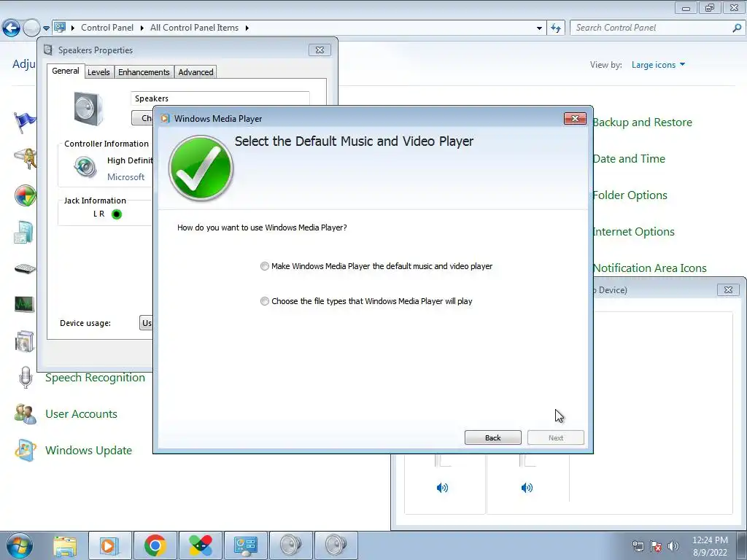
Task: Open Backup and Restore
Action: [x=642, y=122]
